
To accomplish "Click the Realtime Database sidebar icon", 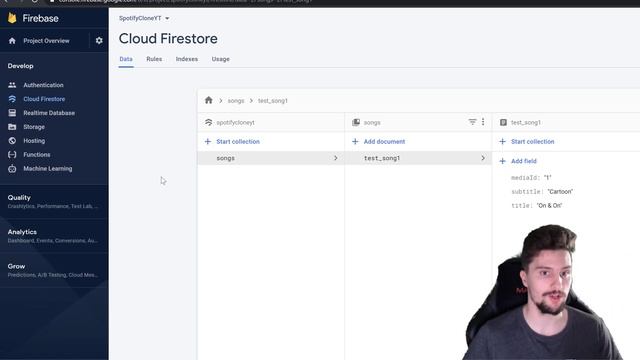I will coord(12,113).
